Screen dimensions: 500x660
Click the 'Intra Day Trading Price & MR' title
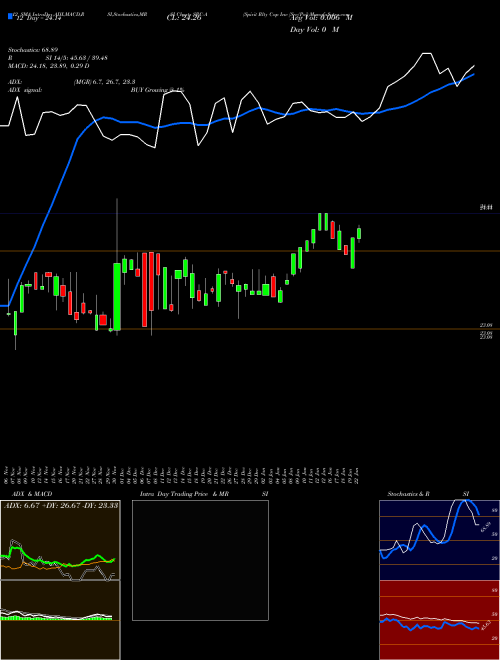[185, 494]
